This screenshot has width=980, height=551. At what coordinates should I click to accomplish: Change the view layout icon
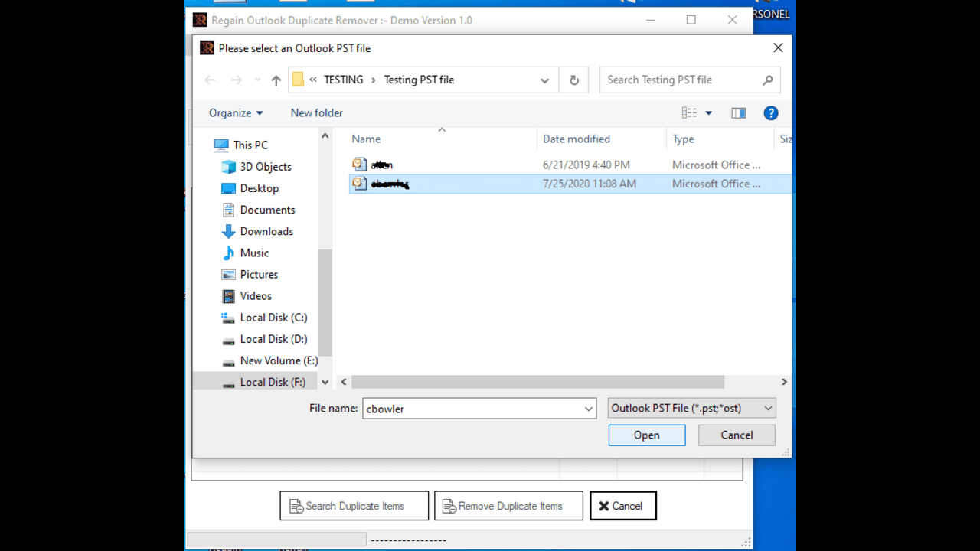click(689, 112)
